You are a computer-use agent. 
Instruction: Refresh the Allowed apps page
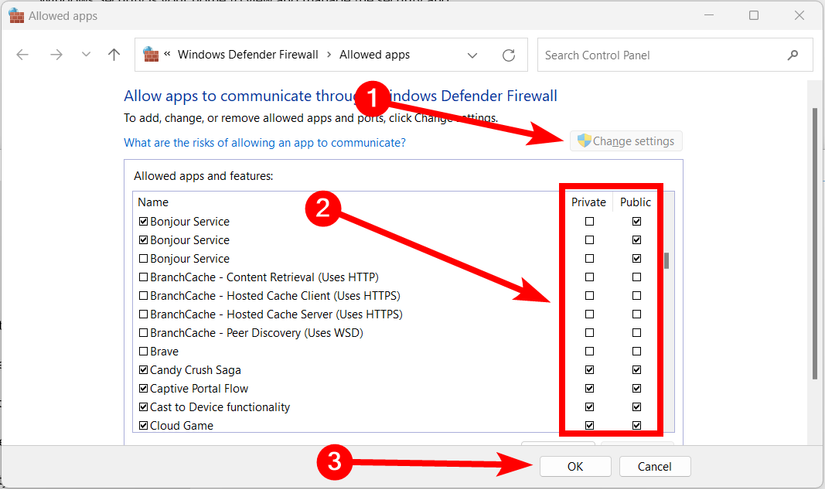pyautogui.click(x=509, y=55)
